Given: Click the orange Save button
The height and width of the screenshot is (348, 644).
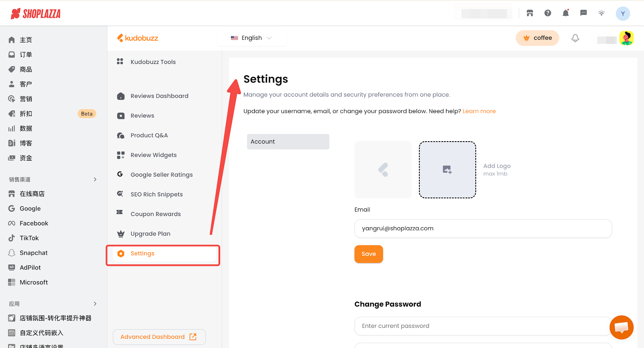Looking at the screenshot, I should point(368,254).
